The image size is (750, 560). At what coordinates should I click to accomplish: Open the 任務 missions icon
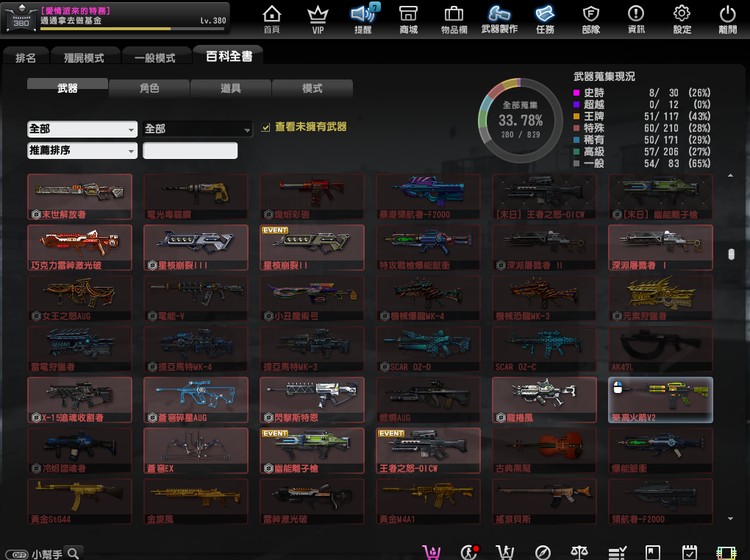point(545,19)
